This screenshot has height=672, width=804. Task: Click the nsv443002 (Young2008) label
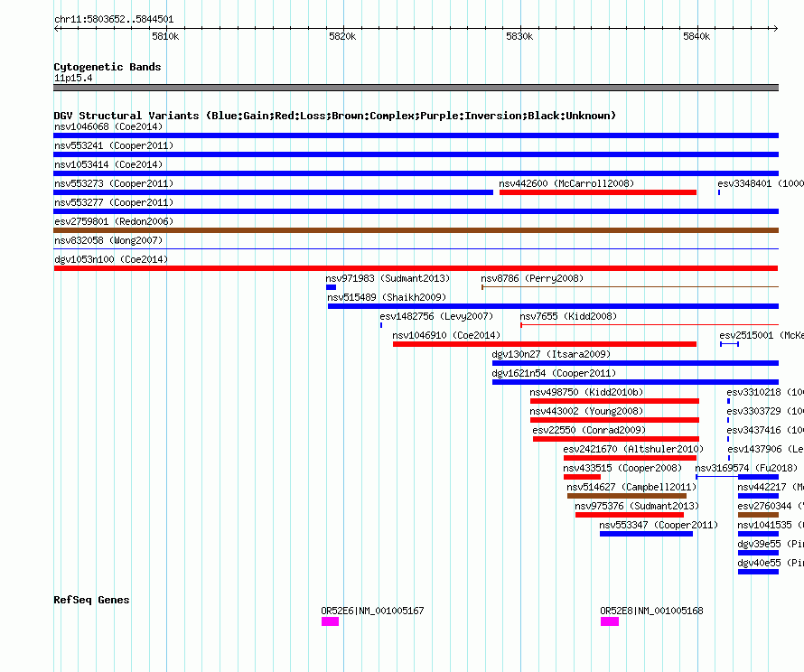tap(586, 411)
